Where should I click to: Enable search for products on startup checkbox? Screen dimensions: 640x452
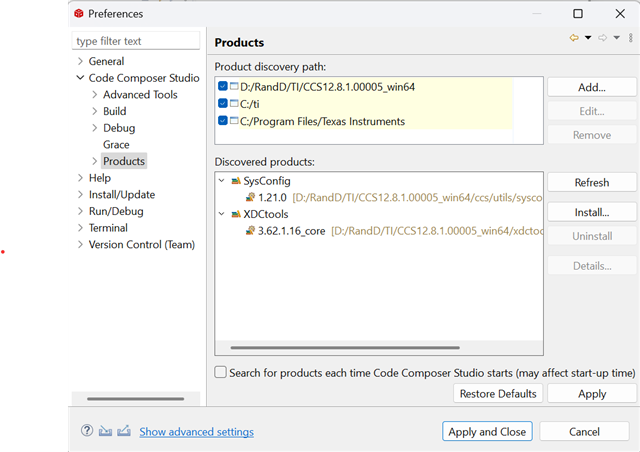(220, 372)
